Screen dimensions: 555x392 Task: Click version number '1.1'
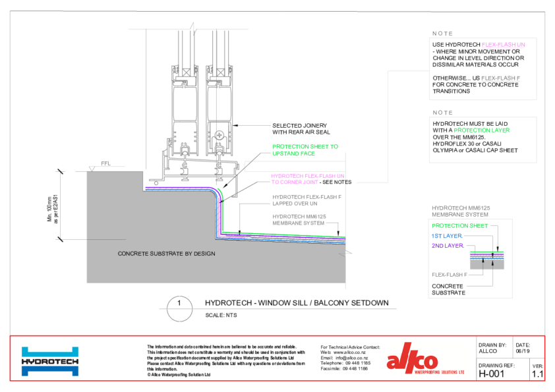coord(538,374)
